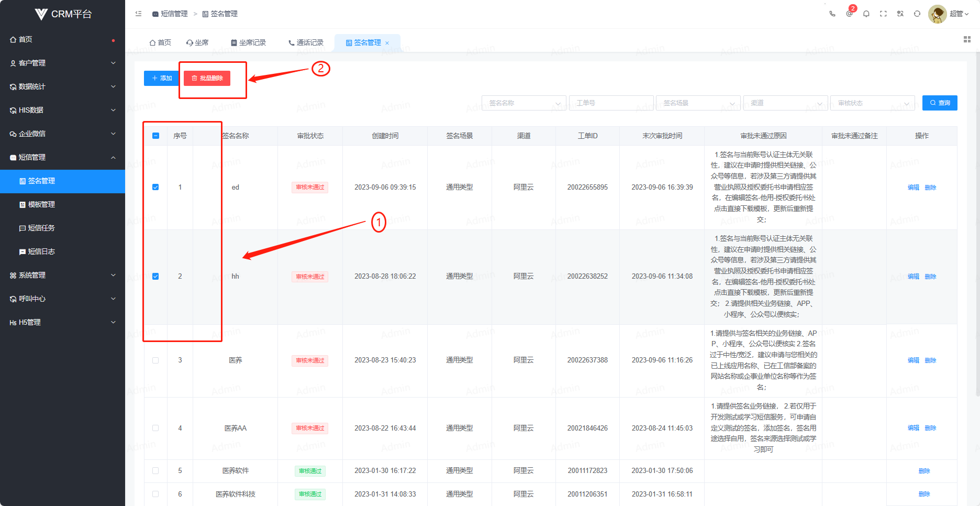Select the 签名管理 tab
The width and height of the screenshot is (980, 506).
point(367,42)
